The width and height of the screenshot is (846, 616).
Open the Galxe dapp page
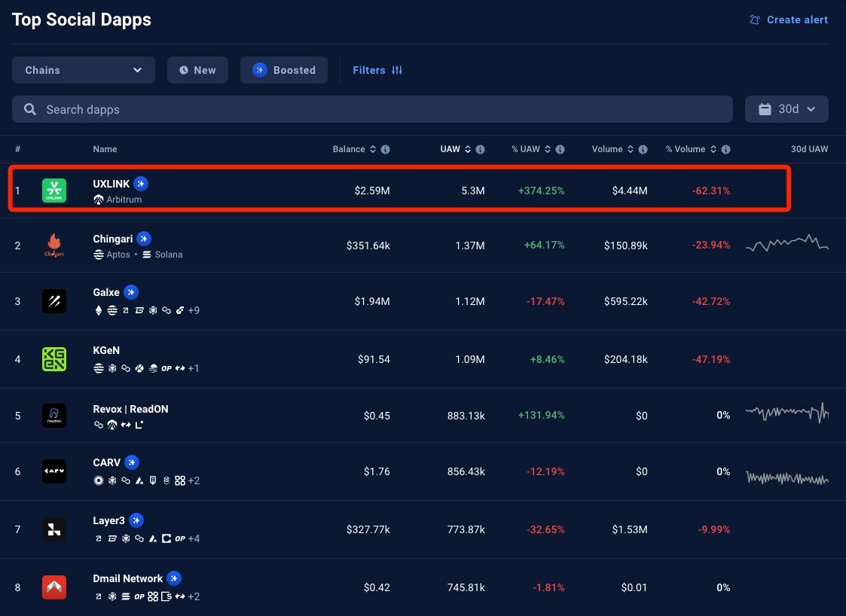106,292
